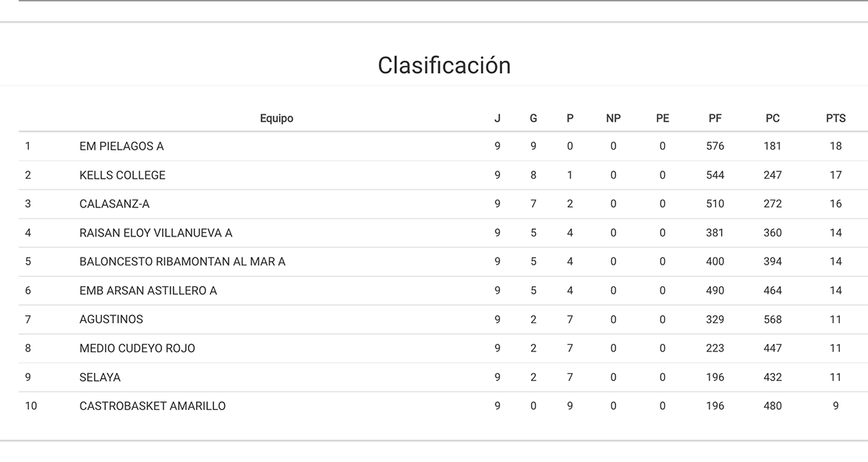Open the CASTROBASKET AMARILLO team entry
The width and height of the screenshot is (868, 462).
coord(153,406)
